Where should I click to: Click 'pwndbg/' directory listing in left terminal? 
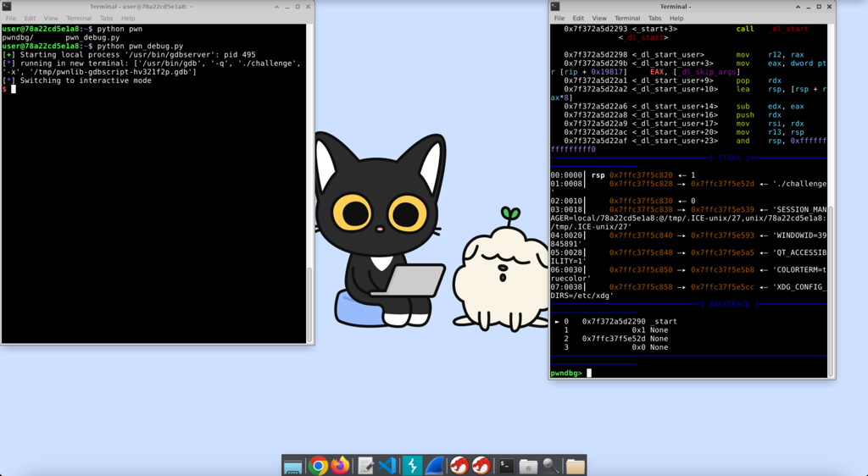click(18, 37)
